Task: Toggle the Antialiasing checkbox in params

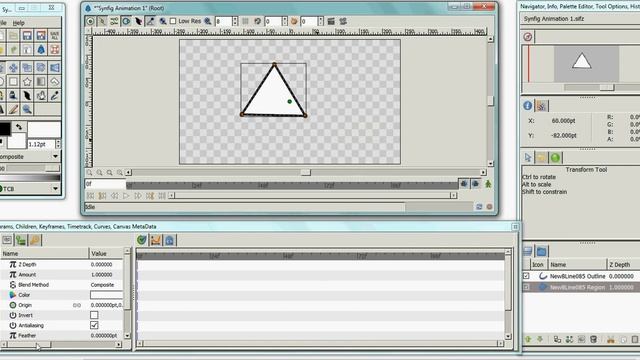Action: click(94, 325)
